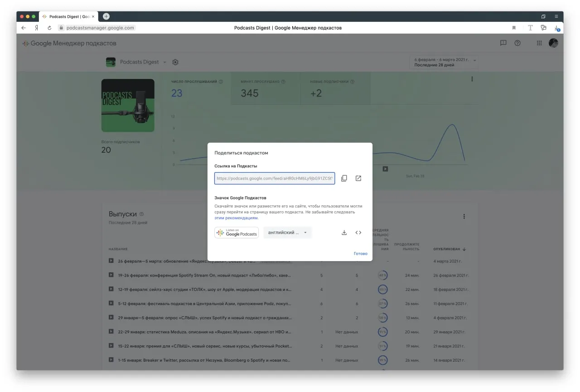Open the chart section three-dot menu
This screenshot has width=580, height=392.
472,79
